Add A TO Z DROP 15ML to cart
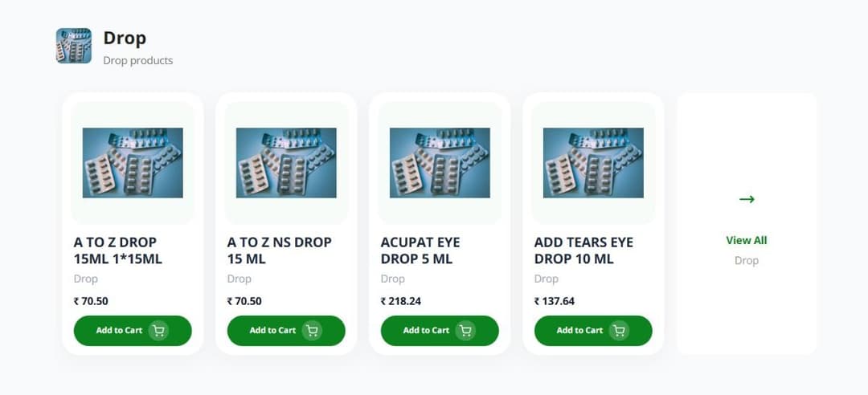Image resolution: width=868 pixels, height=395 pixels. (x=120, y=331)
